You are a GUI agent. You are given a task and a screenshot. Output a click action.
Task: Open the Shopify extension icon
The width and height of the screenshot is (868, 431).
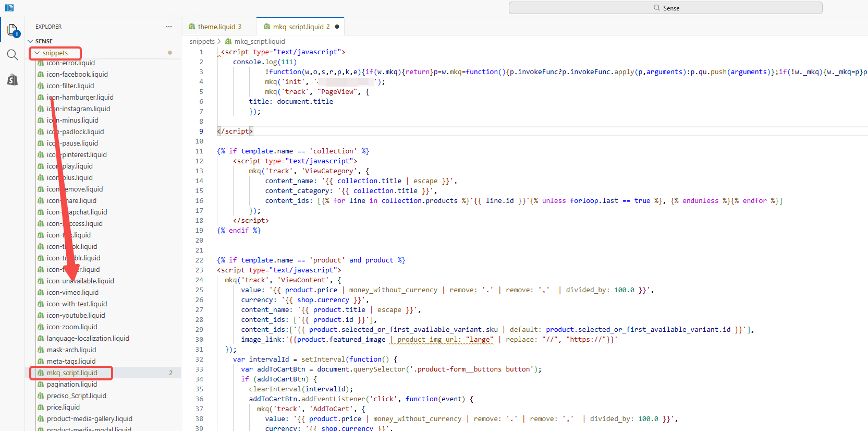(13, 79)
